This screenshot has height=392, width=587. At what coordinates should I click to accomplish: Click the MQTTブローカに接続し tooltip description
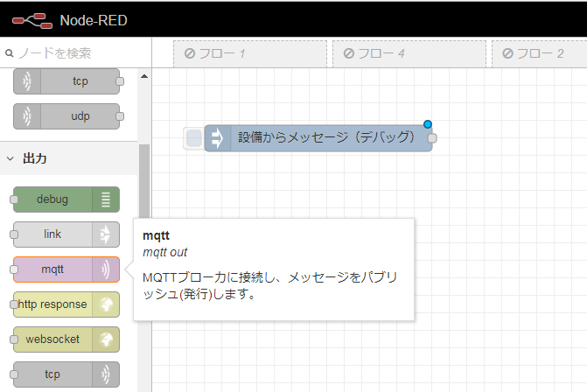tap(269, 285)
